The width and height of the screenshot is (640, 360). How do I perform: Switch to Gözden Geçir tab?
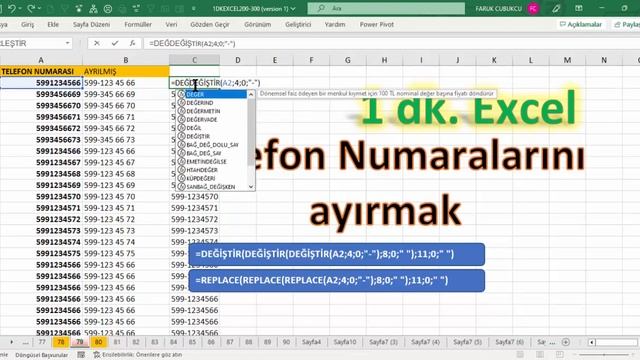click(210, 24)
